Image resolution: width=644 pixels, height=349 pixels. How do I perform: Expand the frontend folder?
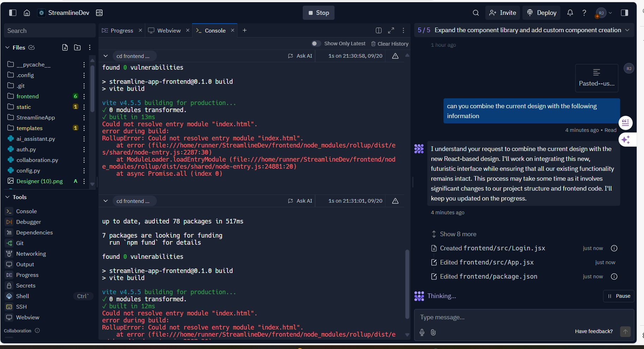pyautogui.click(x=28, y=96)
